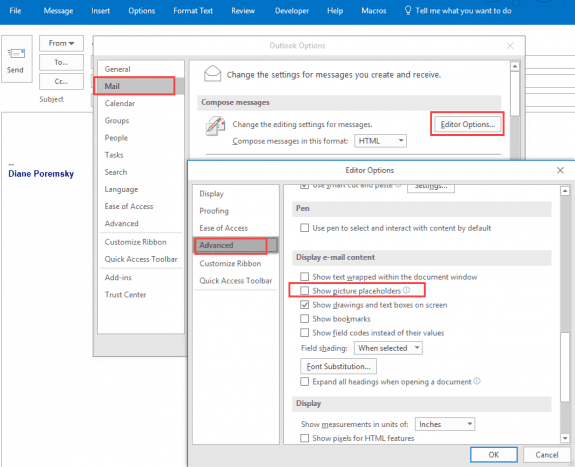This screenshot has width=575, height=467.
Task: Click the Cc... recipients button
Action: pos(61,81)
